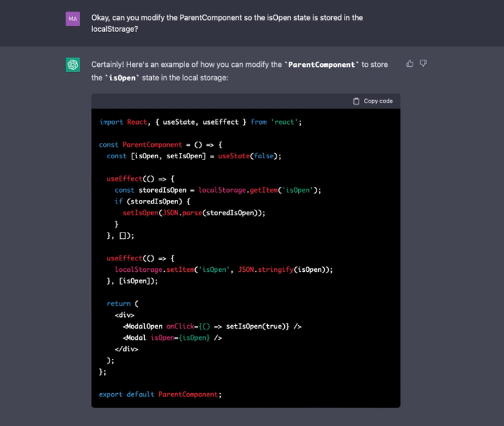Click the clipboard icon in the code header
This screenshot has width=504, height=426.
356,101
